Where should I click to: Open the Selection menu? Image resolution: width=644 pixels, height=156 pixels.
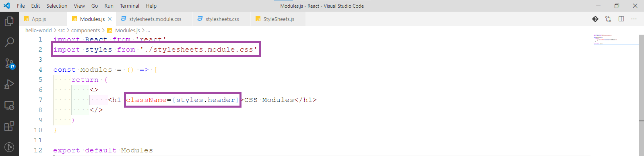tap(57, 6)
